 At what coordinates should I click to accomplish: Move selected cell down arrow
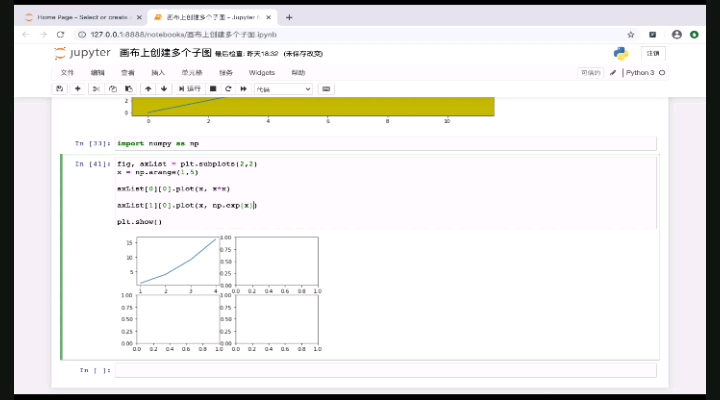(x=164, y=89)
